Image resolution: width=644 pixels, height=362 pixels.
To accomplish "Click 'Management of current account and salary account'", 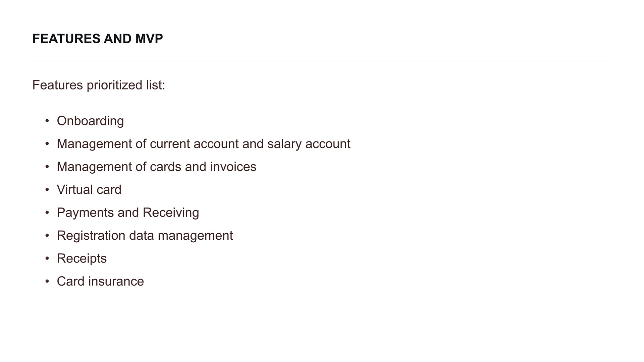I will pyautogui.click(x=203, y=144).
